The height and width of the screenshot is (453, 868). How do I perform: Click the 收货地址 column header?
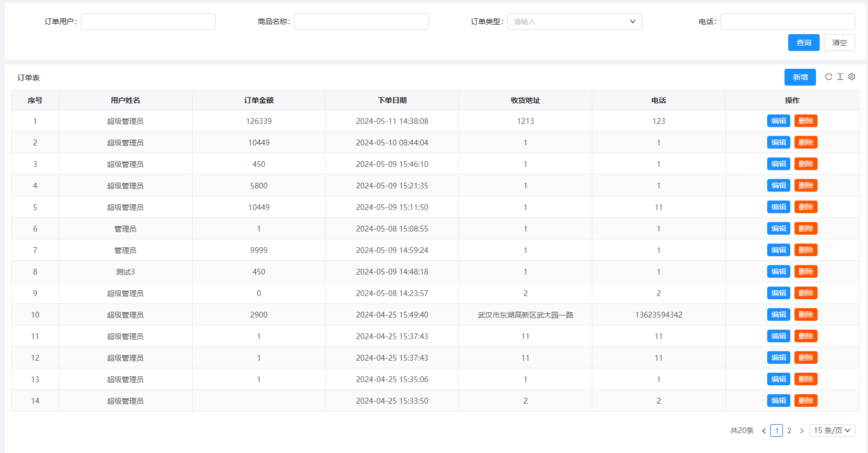[x=526, y=100]
